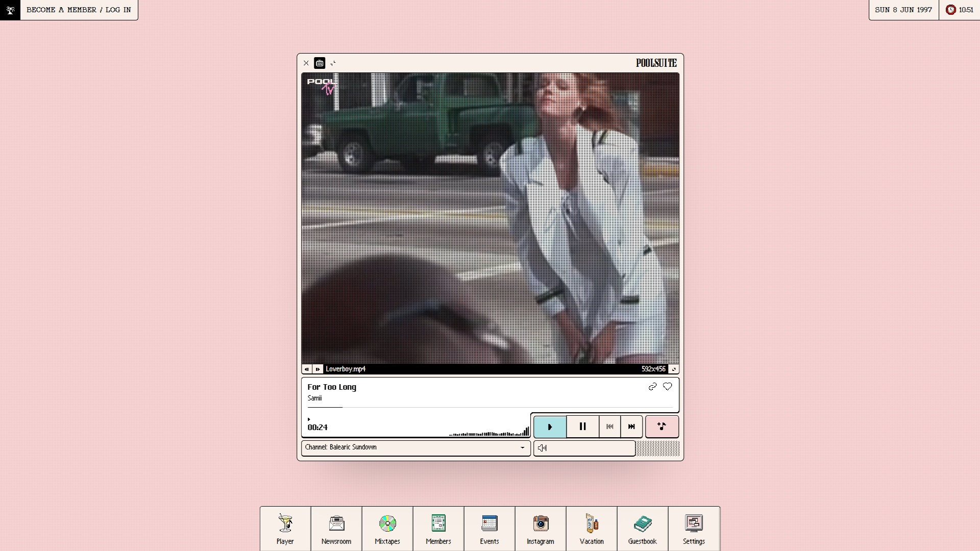Open Mixtapes from the dock

(387, 529)
